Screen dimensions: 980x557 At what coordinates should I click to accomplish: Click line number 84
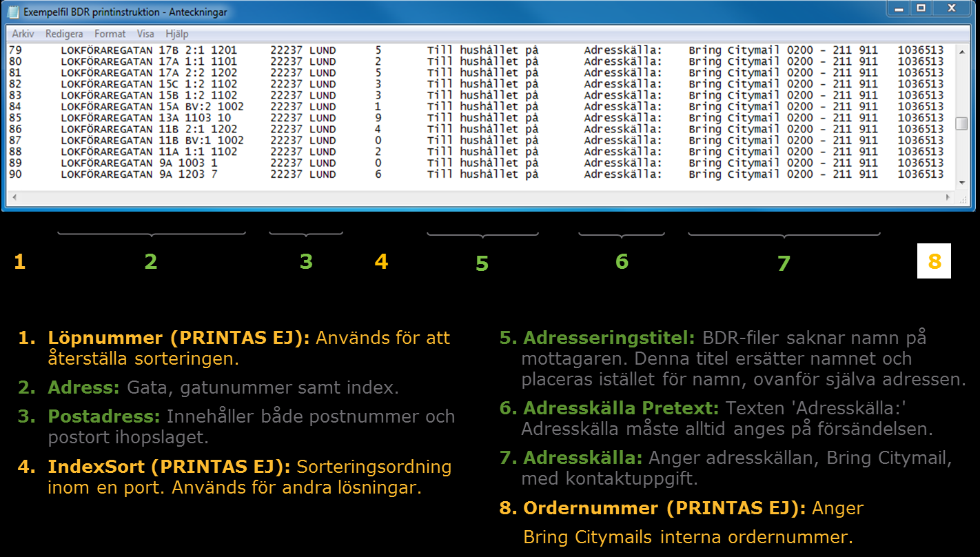pos(15,107)
